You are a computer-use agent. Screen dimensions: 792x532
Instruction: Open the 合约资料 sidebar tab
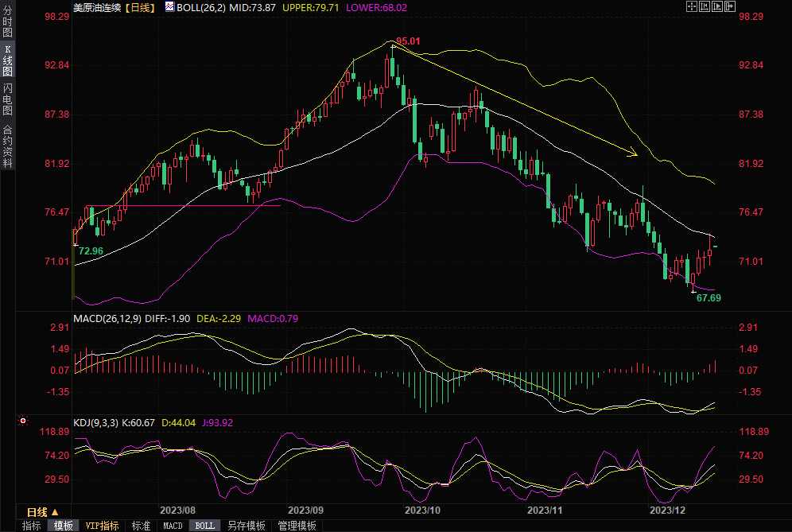(x=8, y=146)
